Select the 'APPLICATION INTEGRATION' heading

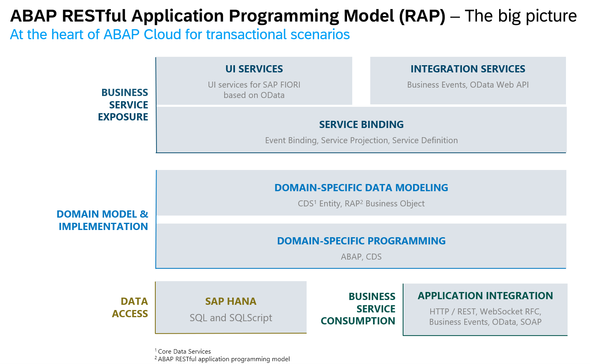pyautogui.click(x=486, y=296)
